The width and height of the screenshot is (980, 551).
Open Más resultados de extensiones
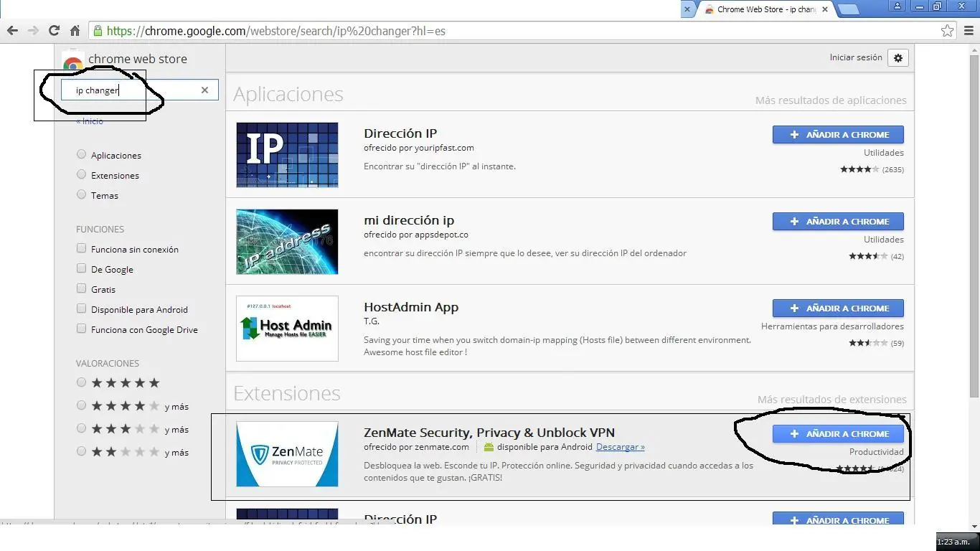click(x=832, y=400)
